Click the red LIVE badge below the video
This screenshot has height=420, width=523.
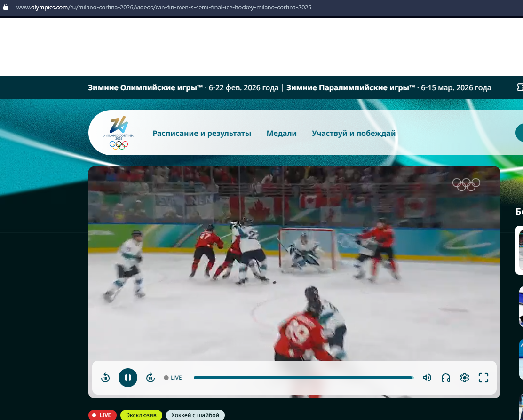coord(102,415)
